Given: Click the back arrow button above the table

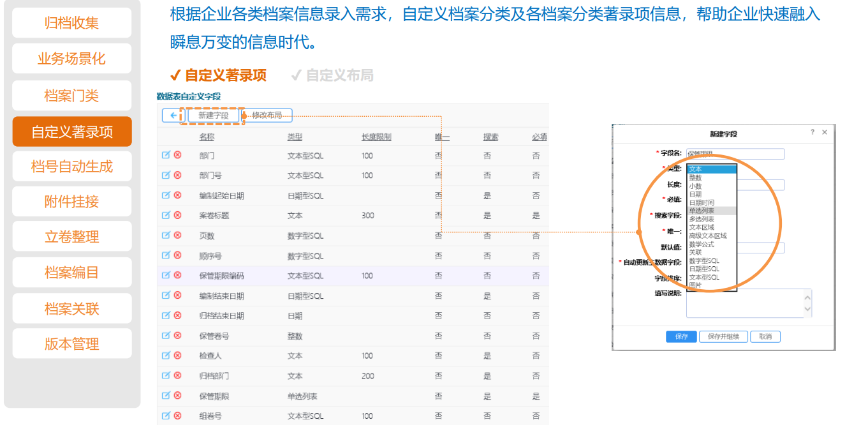Looking at the screenshot, I should coord(171,116).
